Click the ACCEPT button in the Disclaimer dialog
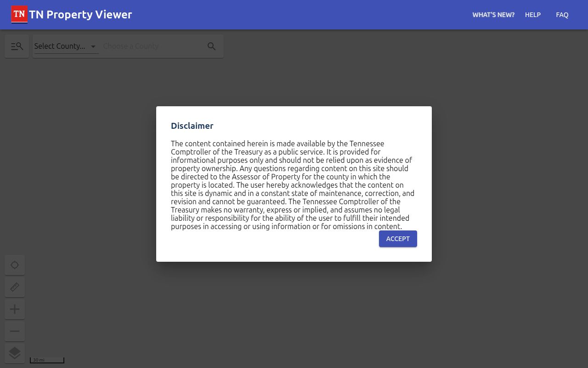The width and height of the screenshot is (588, 368). click(x=398, y=239)
